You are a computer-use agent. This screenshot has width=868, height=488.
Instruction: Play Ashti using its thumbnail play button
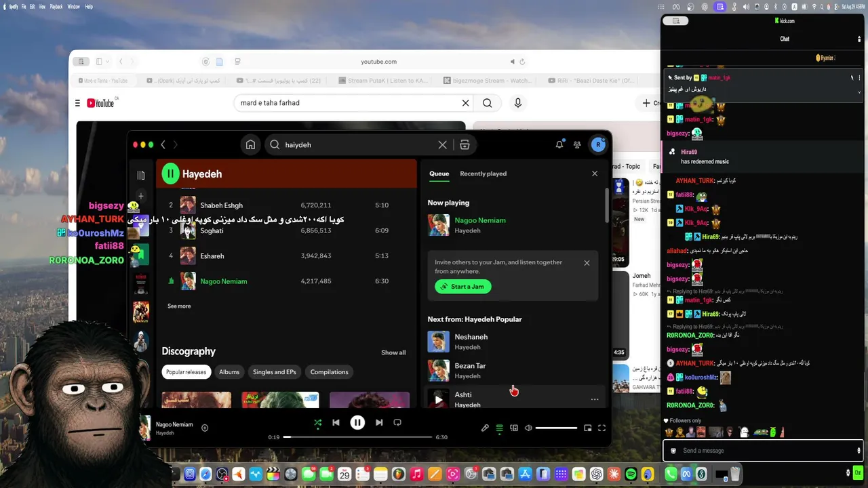(x=438, y=399)
